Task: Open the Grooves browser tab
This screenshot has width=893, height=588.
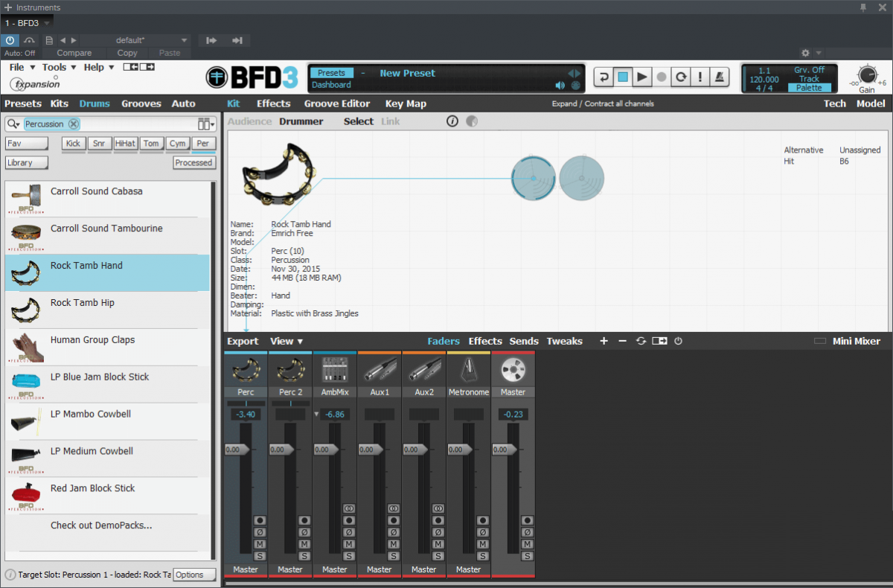Action: (x=141, y=103)
